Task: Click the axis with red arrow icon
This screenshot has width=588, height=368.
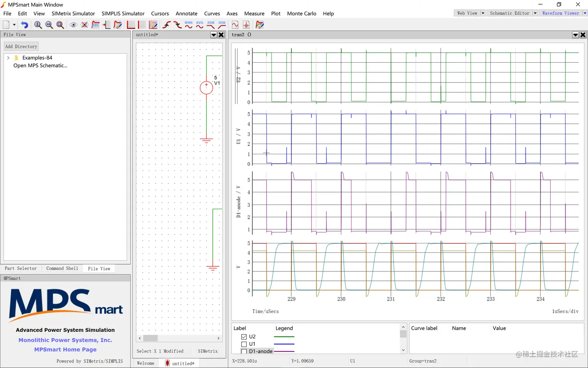Action: click(107, 25)
